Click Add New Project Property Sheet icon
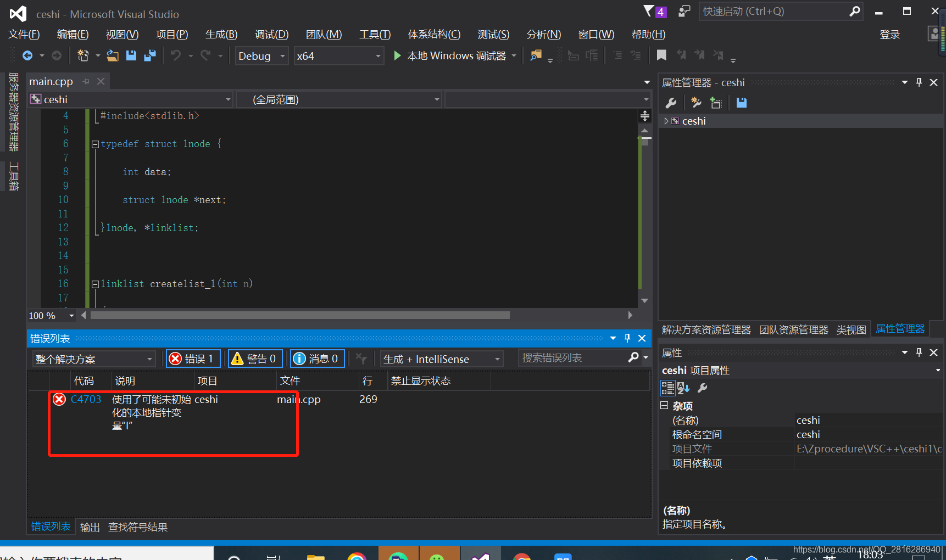The height and width of the screenshot is (560, 946). coord(696,103)
